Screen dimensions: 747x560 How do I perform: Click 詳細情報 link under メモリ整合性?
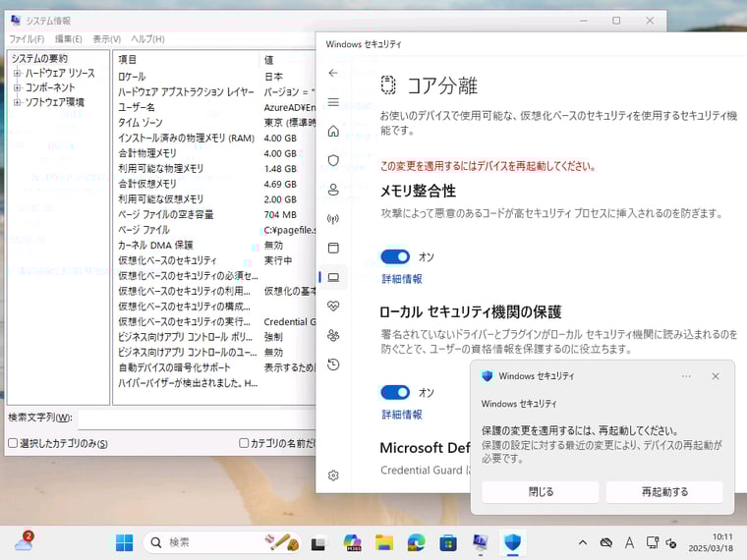402,279
